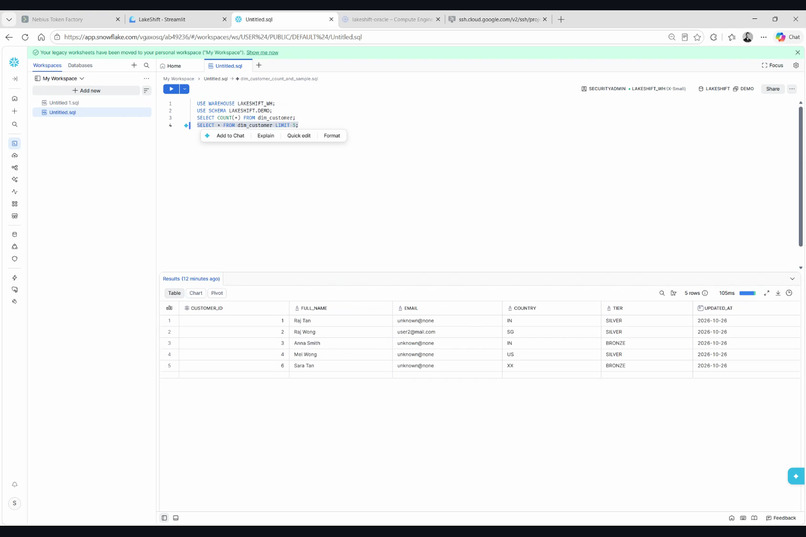Expand the results to full view
806x537 pixels.
tap(766, 293)
